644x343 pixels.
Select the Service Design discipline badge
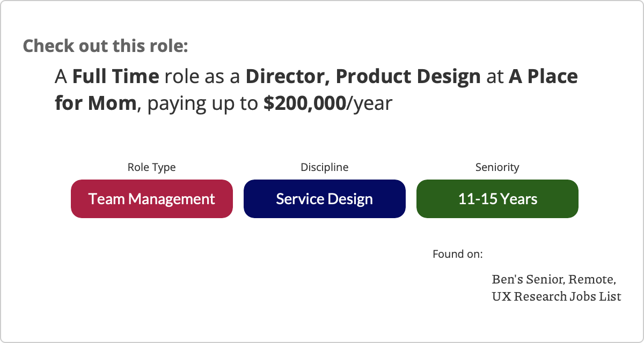tap(324, 199)
